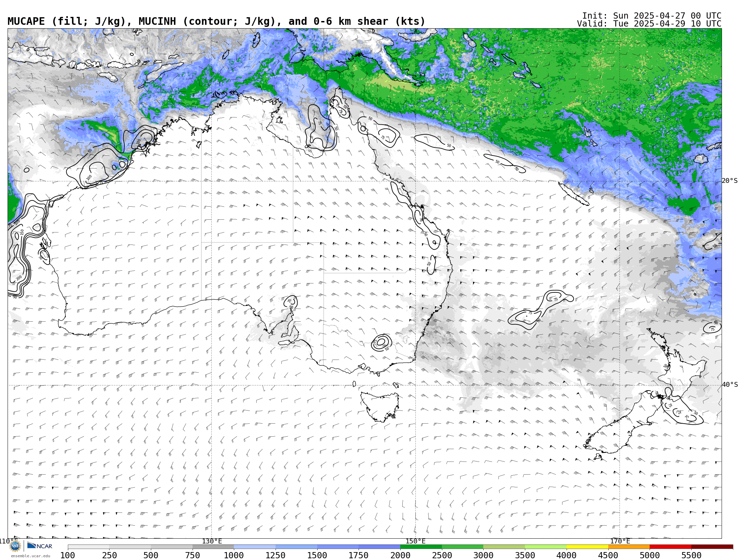Viewport: 744px width, 560px height.
Task: Select the Init: Sun 2025-04-27 00 UTC text
Action: tap(652, 16)
